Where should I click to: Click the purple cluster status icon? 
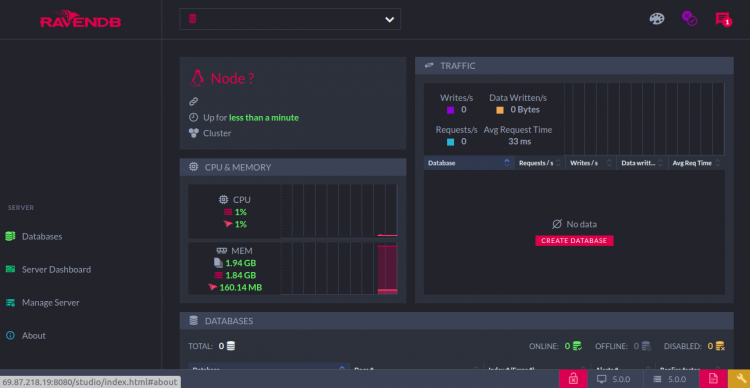pyautogui.click(x=689, y=19)
